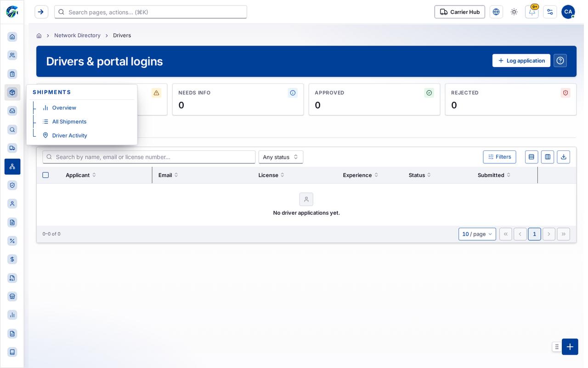This screenshot has width=588, height=368.
Task: Expand the sidebar with arrow button
Action: point(41,12)
